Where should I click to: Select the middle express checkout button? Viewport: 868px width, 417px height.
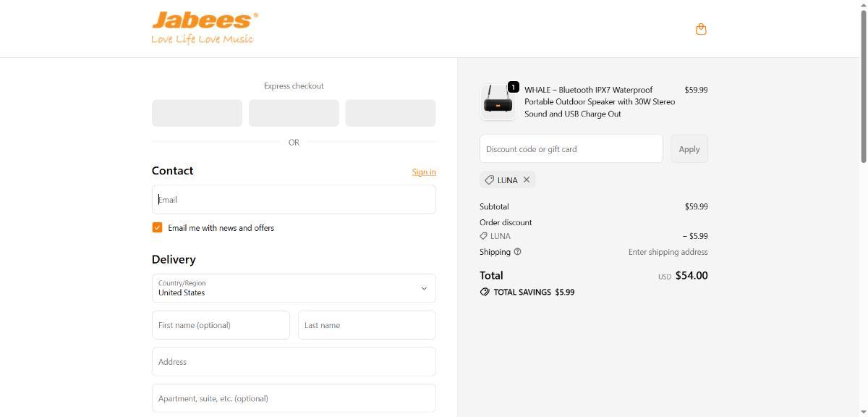[x=294, y=113]
